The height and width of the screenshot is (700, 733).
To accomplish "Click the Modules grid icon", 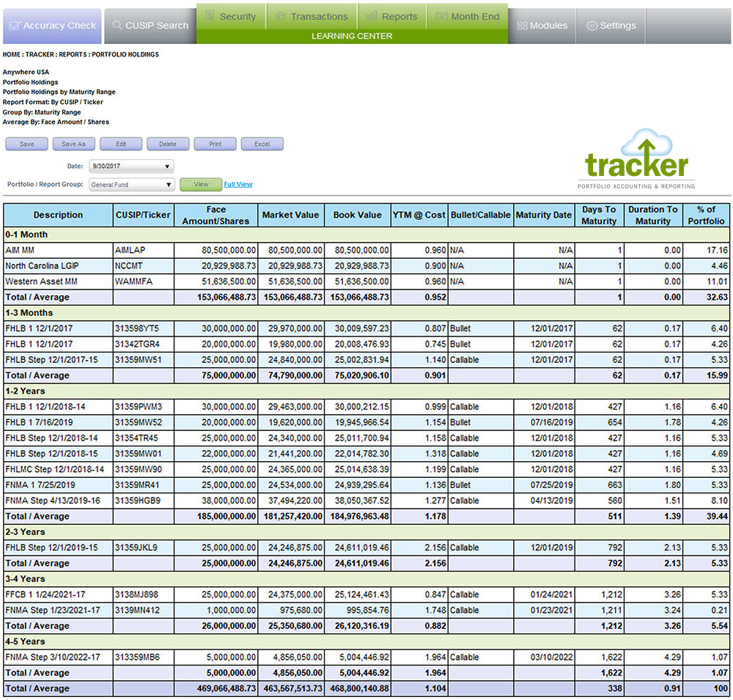I will (x=522, y=26).
